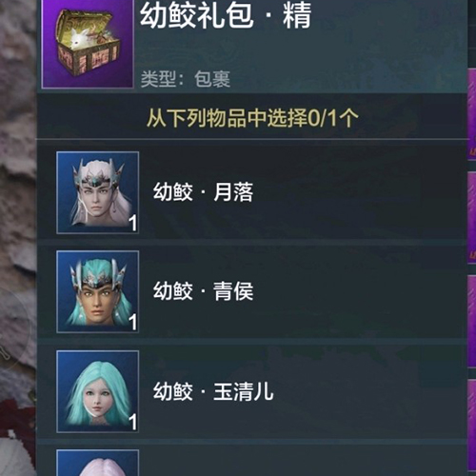Image resolution: width=476 pixels, height=476 pixels.
Task: Click empty area of 幼鲛·青侯 row
Action: pyautogui.click(x=359, y=291)
